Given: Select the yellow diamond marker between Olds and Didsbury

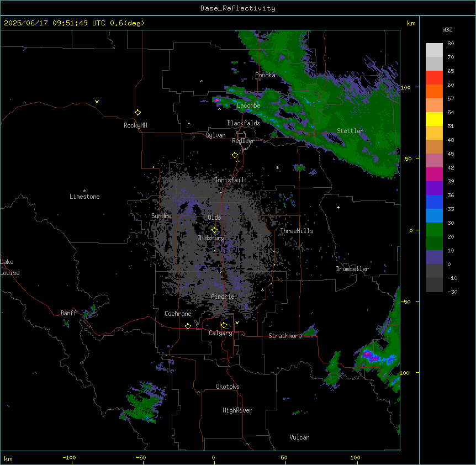Looking at the screenshot, I should click(x=214, y=230).
